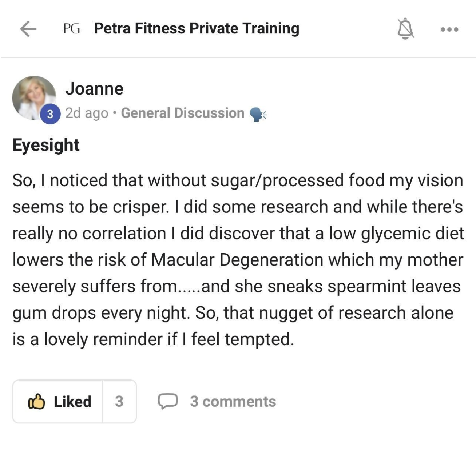476x462 pixels.
Task: Open the Petra Fitness Private Training group title
Action: click(197, 28)
